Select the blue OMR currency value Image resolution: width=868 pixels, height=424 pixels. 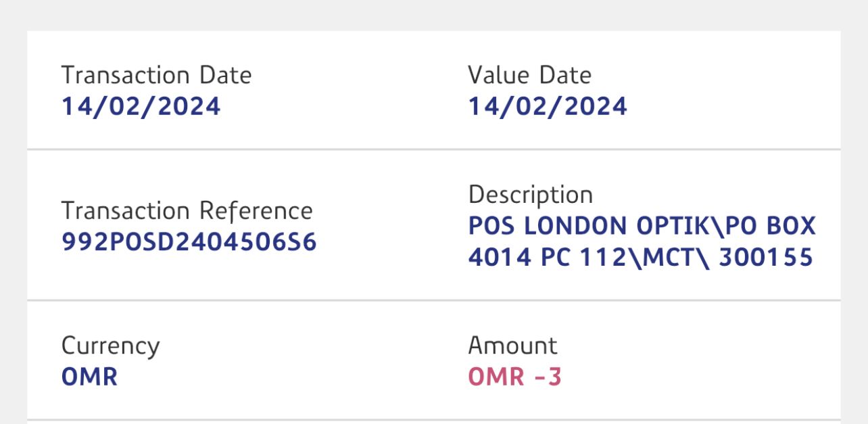(89, 377)
